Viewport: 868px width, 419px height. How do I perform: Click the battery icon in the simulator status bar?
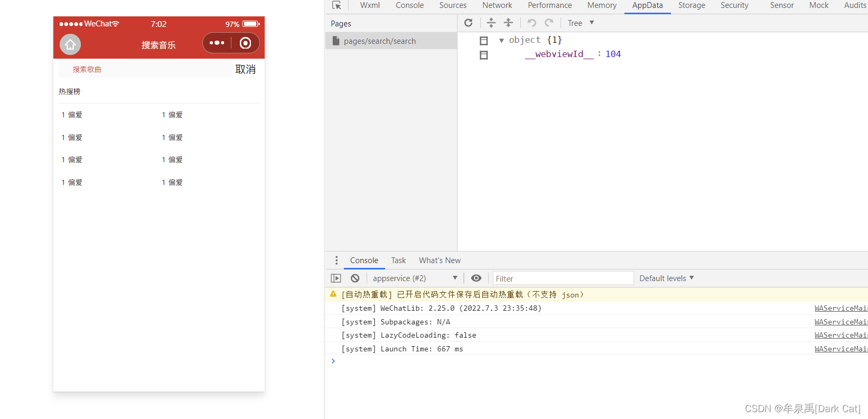click(251, 24)
